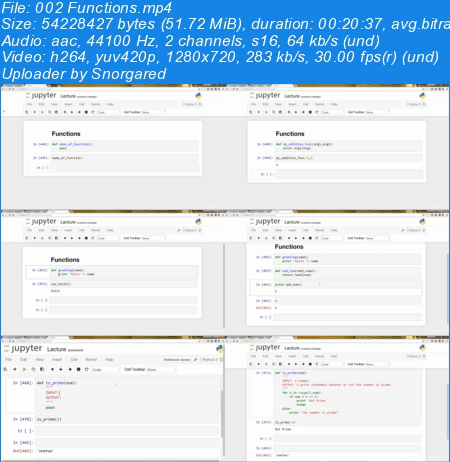
Task: Click the 'File: 002 Functions.mp4' header line
Action: pos(87,8)
